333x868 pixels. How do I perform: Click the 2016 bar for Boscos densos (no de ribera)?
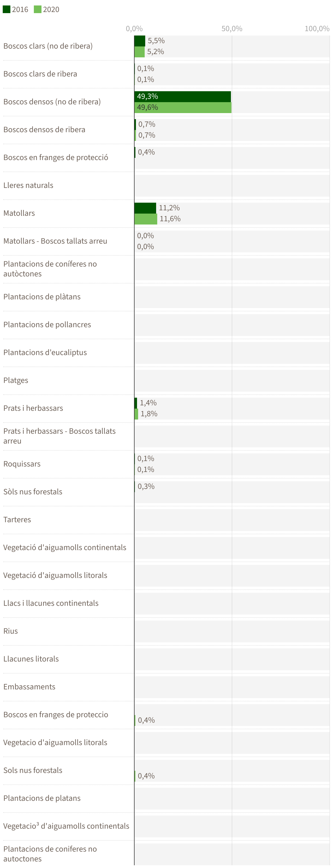click(183, 96)
